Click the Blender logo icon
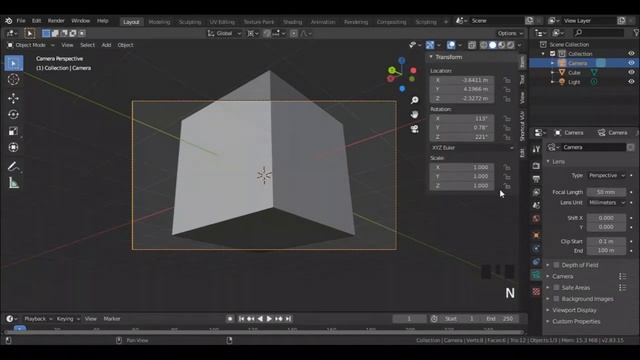Screen dimensions: 640x360 pyautogui.click(x=9, y=21)
